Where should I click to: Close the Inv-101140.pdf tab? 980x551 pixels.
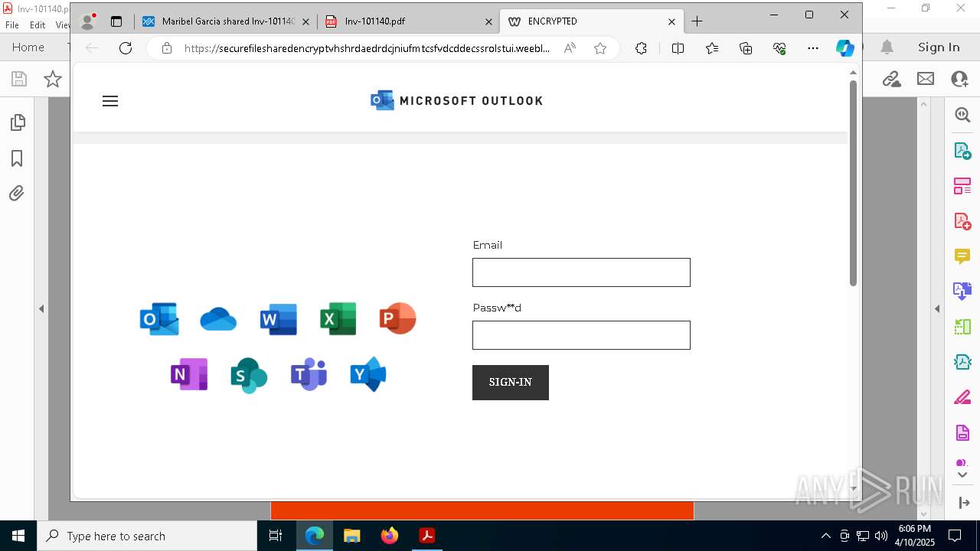point(488,21)
